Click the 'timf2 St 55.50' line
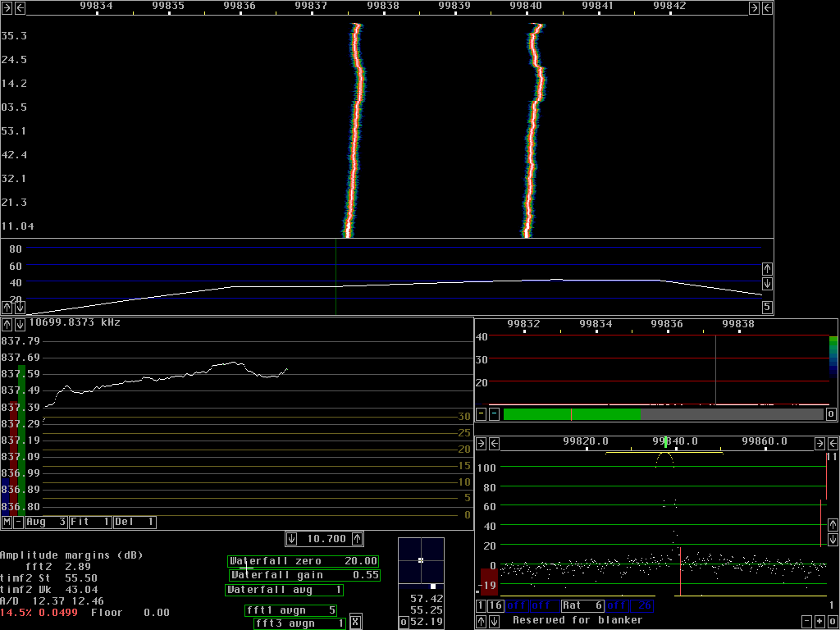Viewport: 840px width, 630px height. (x=48, y=578)
